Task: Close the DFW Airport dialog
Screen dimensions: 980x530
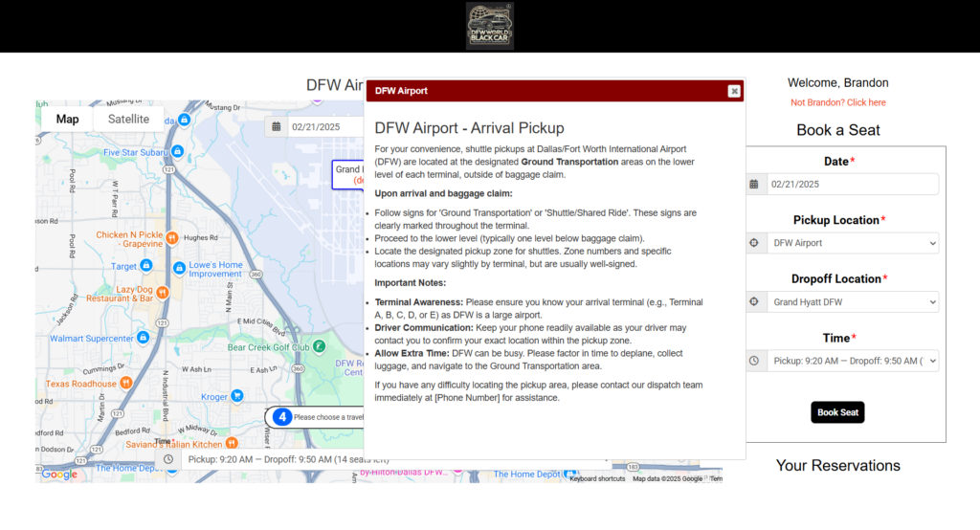Action: tap(734, 91)
